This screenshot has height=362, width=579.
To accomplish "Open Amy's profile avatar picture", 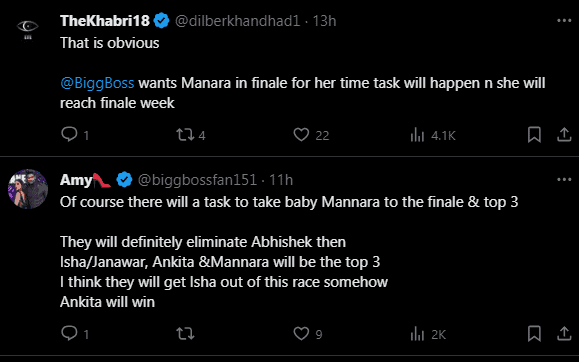I will coord(28,189).
